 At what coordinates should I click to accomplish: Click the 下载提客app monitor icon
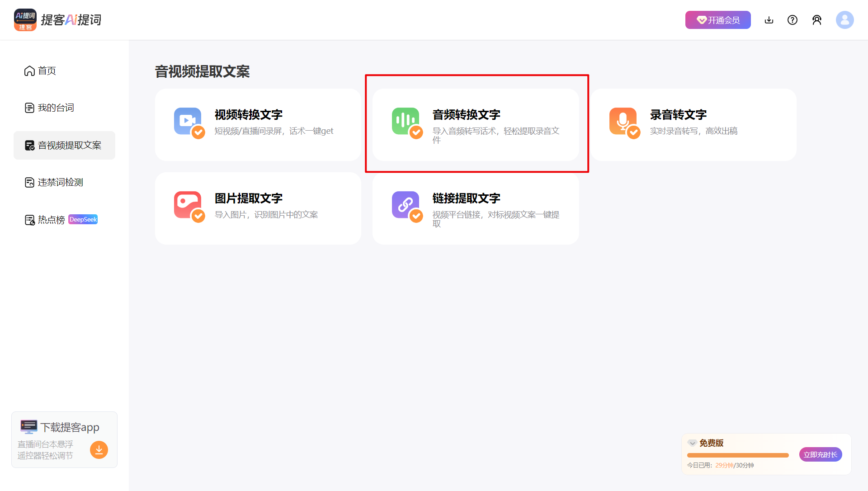28,427
